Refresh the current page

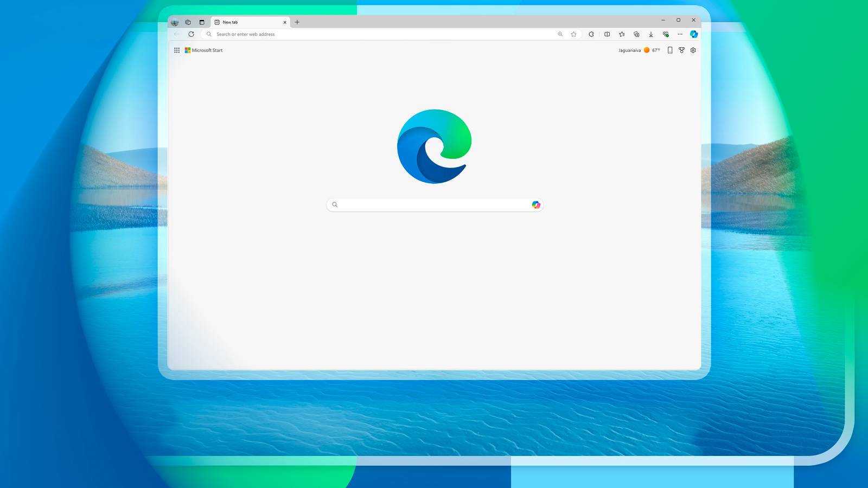191,34
